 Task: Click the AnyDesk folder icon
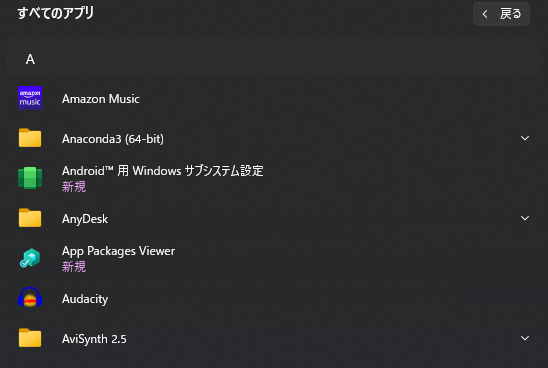point(30,218)
